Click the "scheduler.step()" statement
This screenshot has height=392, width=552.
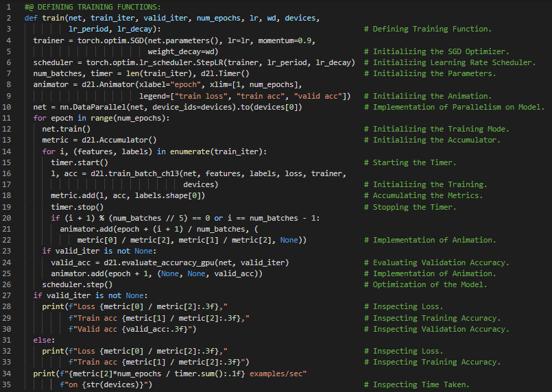(75, 284)
